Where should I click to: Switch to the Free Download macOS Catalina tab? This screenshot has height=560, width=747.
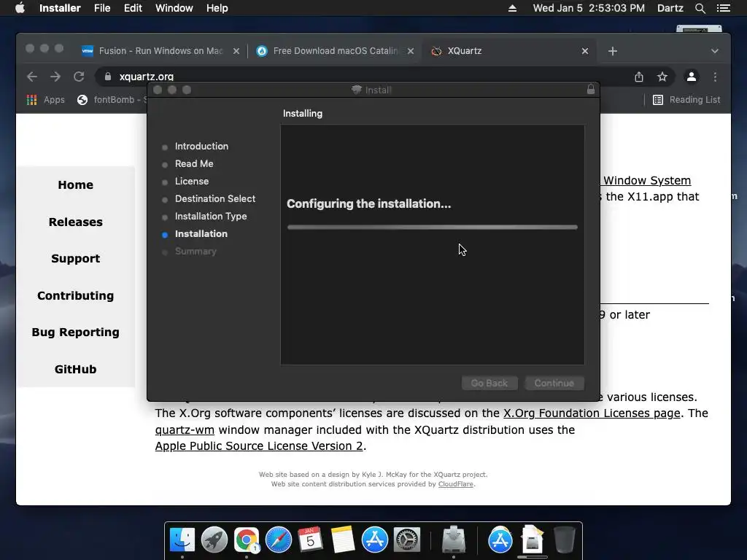[x=333, y=51]
